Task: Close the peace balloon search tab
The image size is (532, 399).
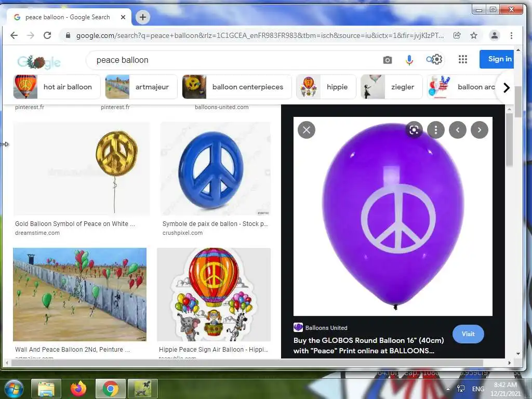Action: point(123,17)
